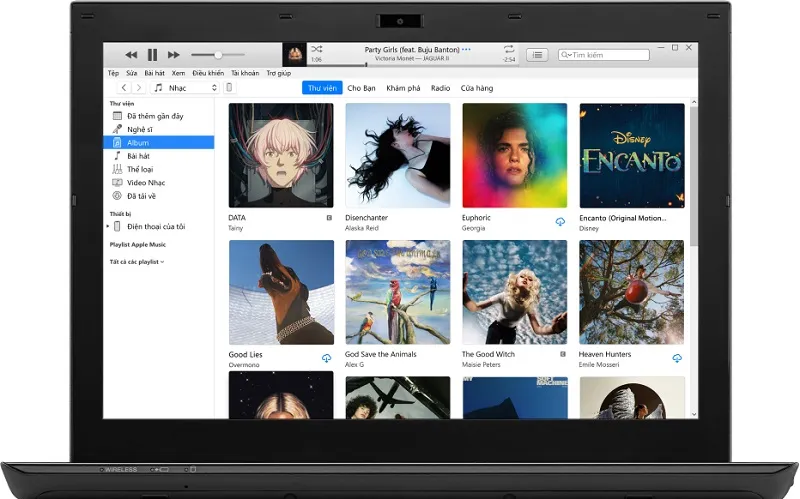The image size is (800, 499).
Task: Adjust the volume slider
Action: pos(218,55)
